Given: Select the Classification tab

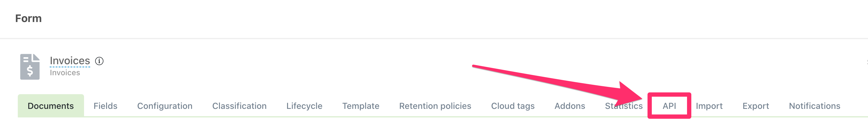Looking at the screenshot, I should tap(239, 106).
